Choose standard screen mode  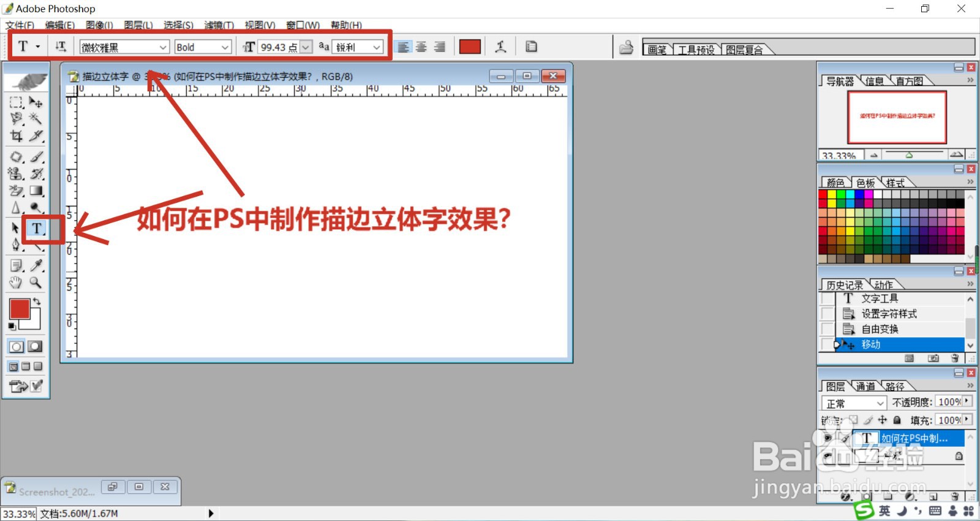[13, 367]
